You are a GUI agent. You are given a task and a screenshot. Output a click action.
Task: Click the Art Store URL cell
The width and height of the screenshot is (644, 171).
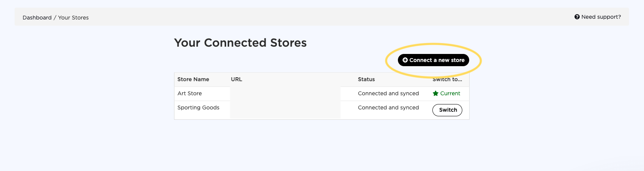tap(285, 93)
